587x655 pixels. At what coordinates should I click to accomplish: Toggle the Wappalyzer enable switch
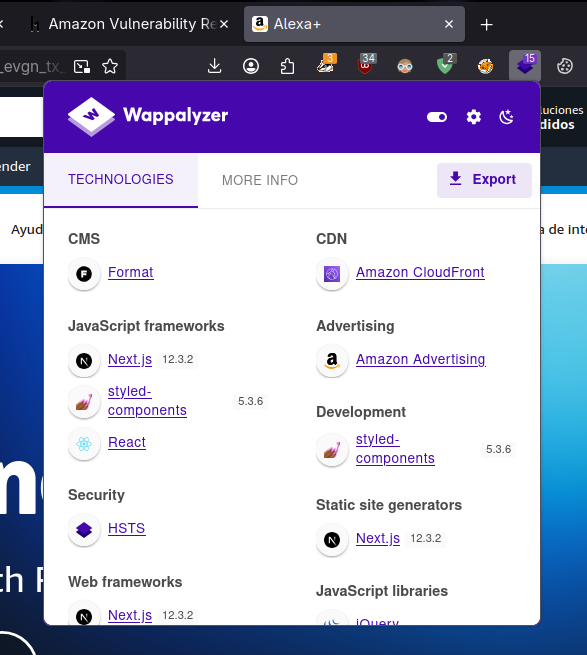click(437, 117)
